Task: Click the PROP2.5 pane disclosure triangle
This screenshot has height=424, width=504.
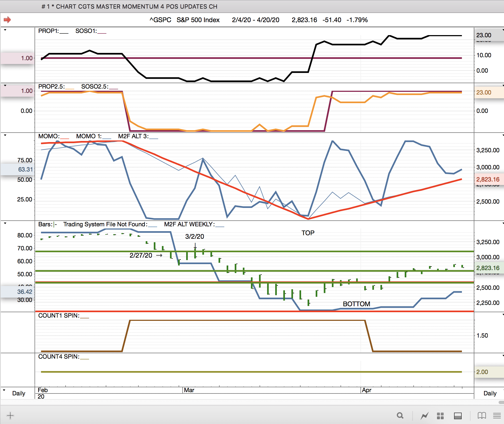Action: coord(5,86)
